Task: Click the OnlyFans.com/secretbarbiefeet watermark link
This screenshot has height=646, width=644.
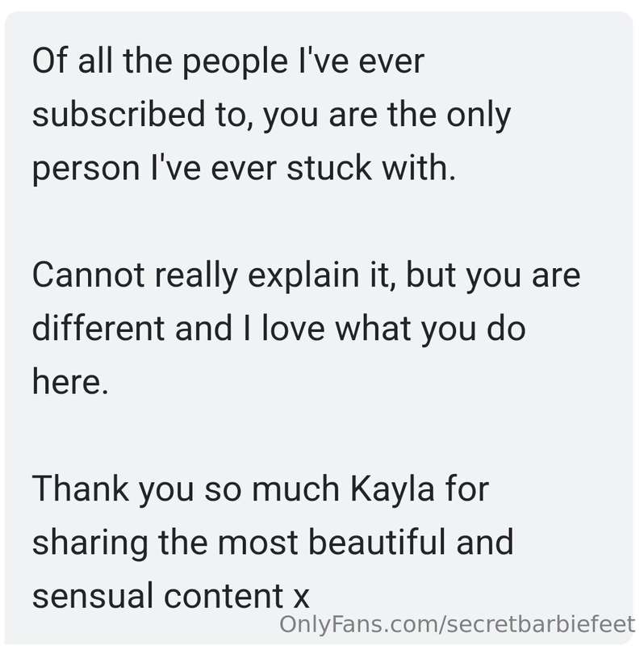Action: [457, 624]
